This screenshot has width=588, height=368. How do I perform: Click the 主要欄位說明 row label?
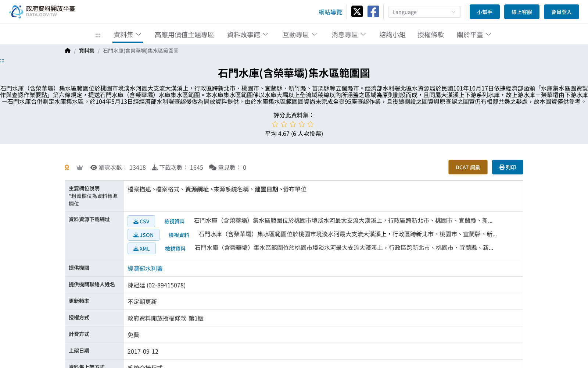click(84, 188)
